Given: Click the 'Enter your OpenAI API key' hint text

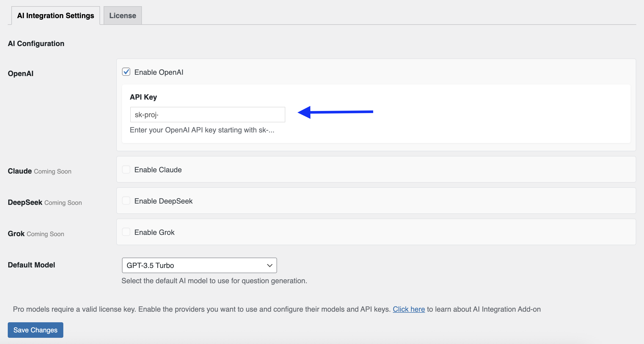Looking at the screenshot, I should coord(202,130).
